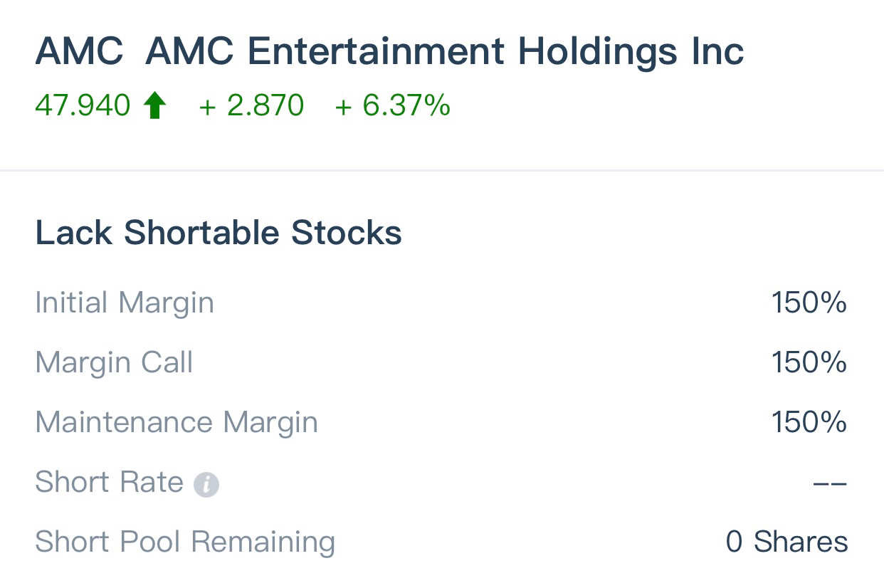Screen dimensions: 884x588
Task: Select the Short Pool Remaining label
Action: click(x=185, y=542)
